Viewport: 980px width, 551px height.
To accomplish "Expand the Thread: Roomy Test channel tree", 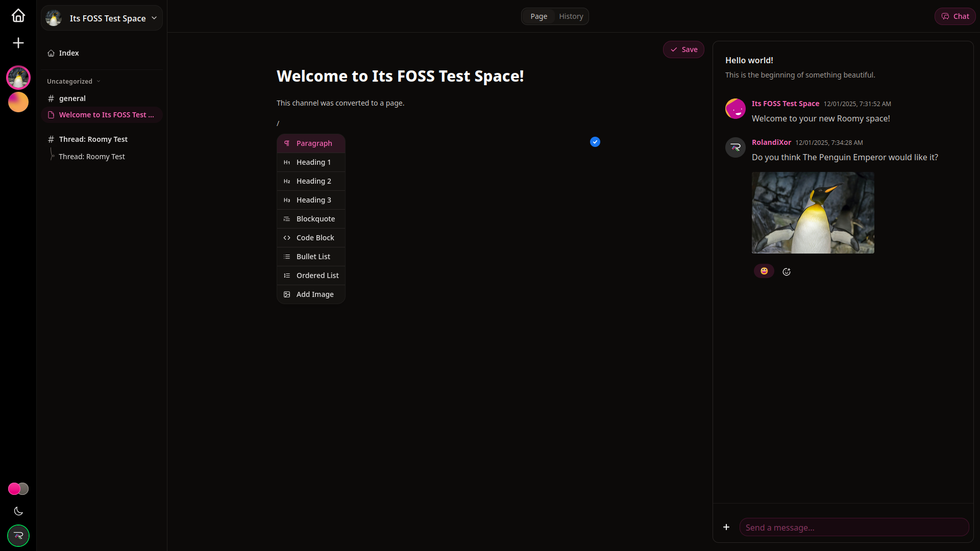I will coord(93,139).
